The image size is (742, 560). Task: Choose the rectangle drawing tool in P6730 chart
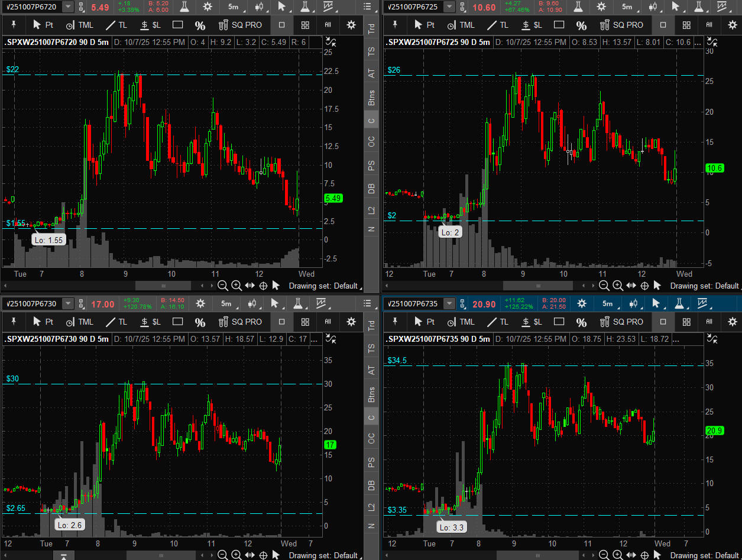177,322
